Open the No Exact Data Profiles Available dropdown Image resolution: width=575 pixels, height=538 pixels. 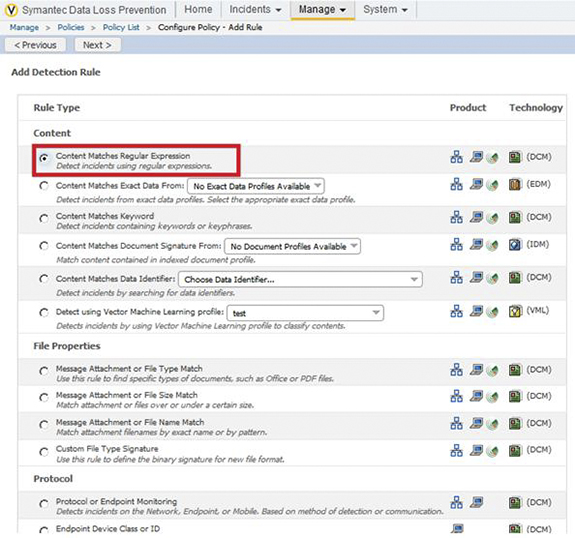tap(256, 186)
